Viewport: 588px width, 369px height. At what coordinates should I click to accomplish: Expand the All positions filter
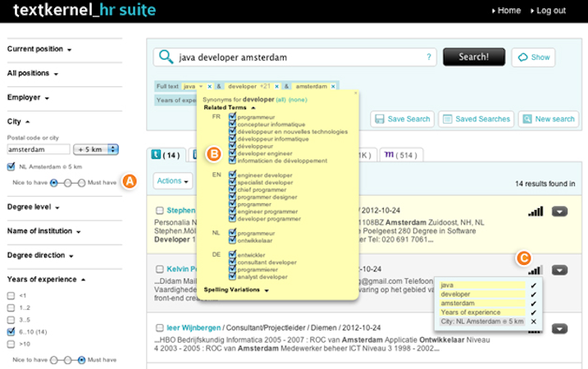click(x=33, y=73)
